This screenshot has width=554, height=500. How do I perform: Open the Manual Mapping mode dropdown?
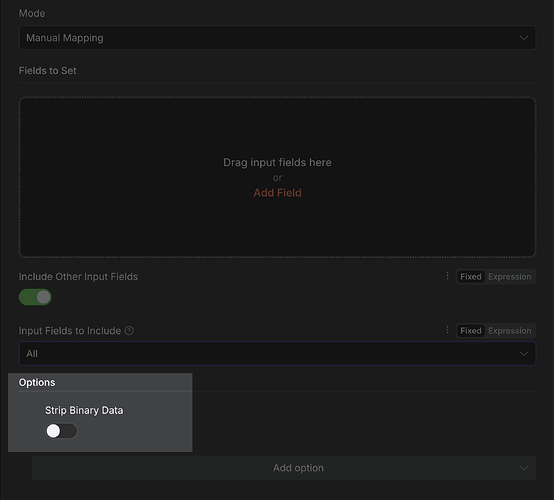pos(277,38)
